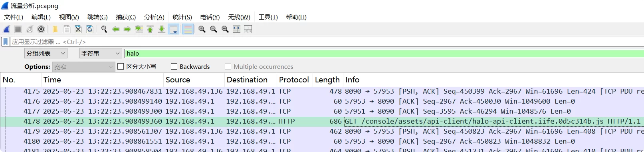The width and height of the screenshot is (644, 152).
Task: Open the 帮助(H) menu
Action: click(296, 17)
